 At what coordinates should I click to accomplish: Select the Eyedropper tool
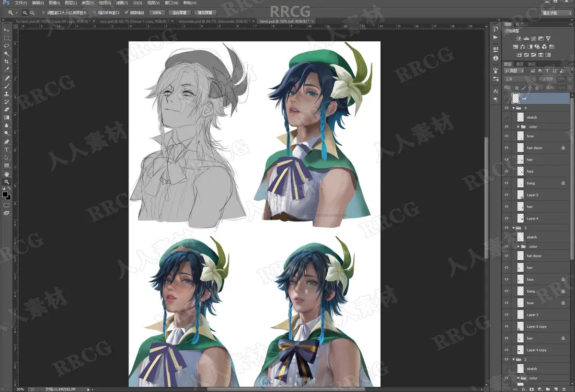pos(7,69)
